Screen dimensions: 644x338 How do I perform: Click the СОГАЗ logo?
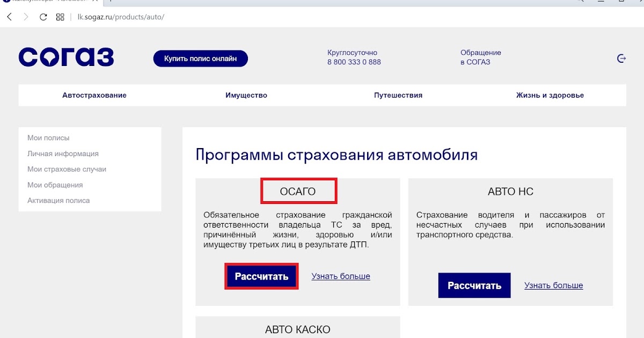coord(66,57)
